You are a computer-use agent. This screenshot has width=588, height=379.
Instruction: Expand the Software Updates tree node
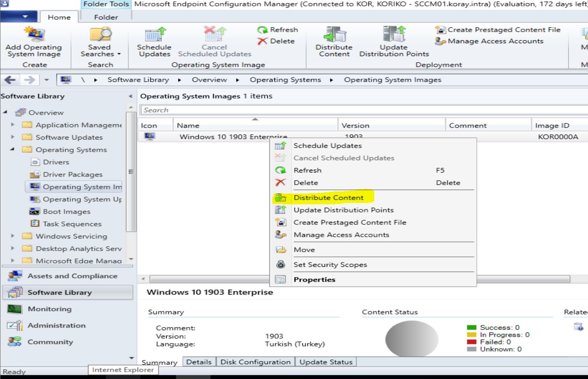pos(13,137)
